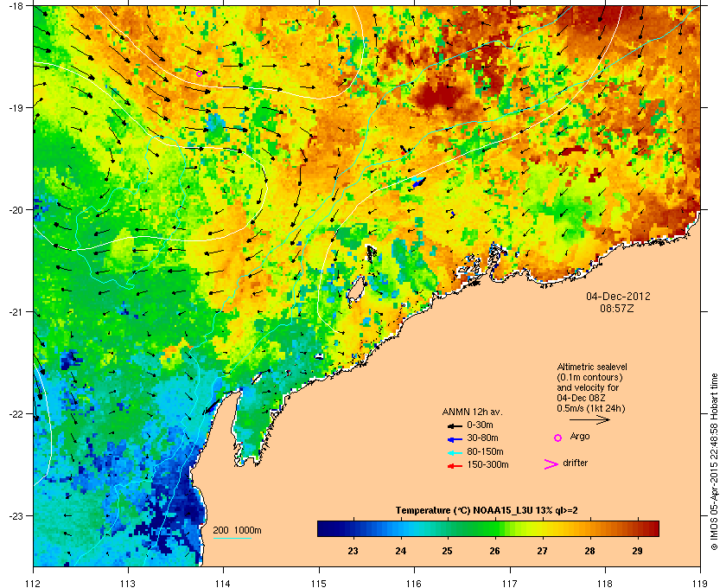
Task: Click the longitude axis label '119'
Action: coord(700,584)
